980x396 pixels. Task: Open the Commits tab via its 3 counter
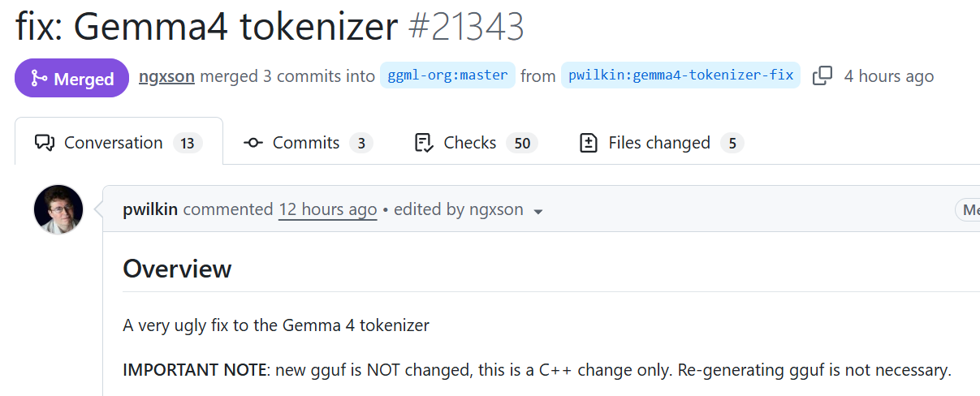[x=361, y=144]
